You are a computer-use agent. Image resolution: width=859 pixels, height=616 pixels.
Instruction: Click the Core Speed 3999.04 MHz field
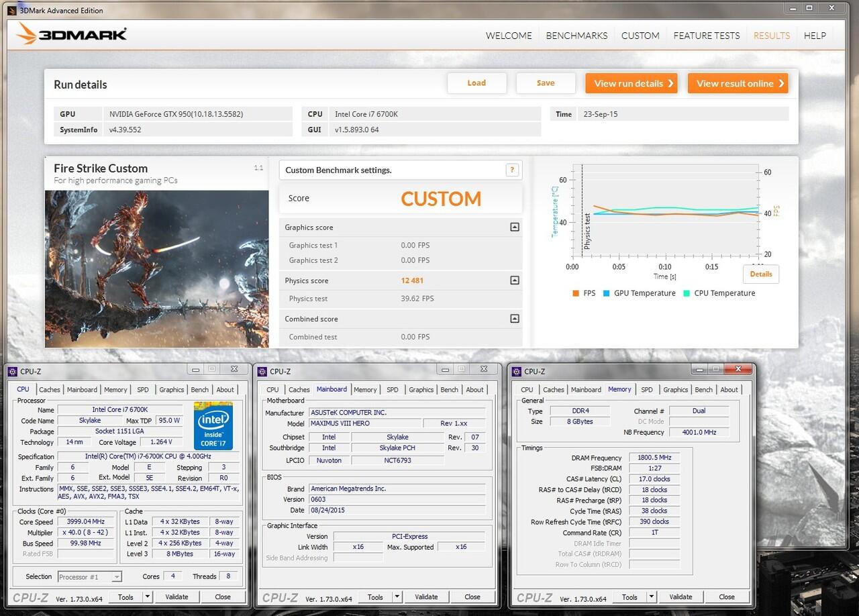coord(86,521)
